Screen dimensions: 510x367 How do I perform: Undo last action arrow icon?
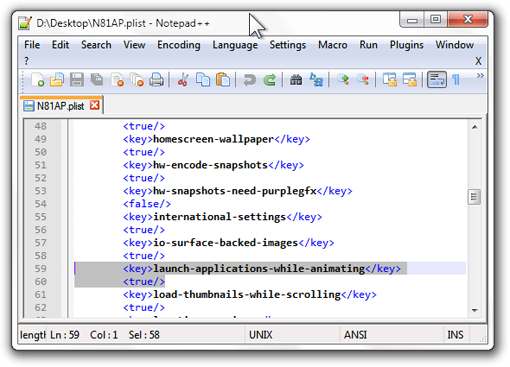[249, 80]
